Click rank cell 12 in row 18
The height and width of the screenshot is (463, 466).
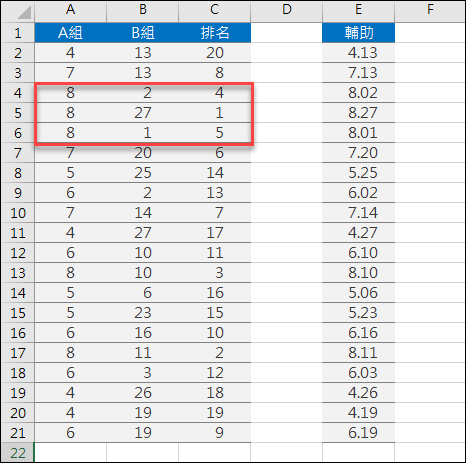(215, 373)
